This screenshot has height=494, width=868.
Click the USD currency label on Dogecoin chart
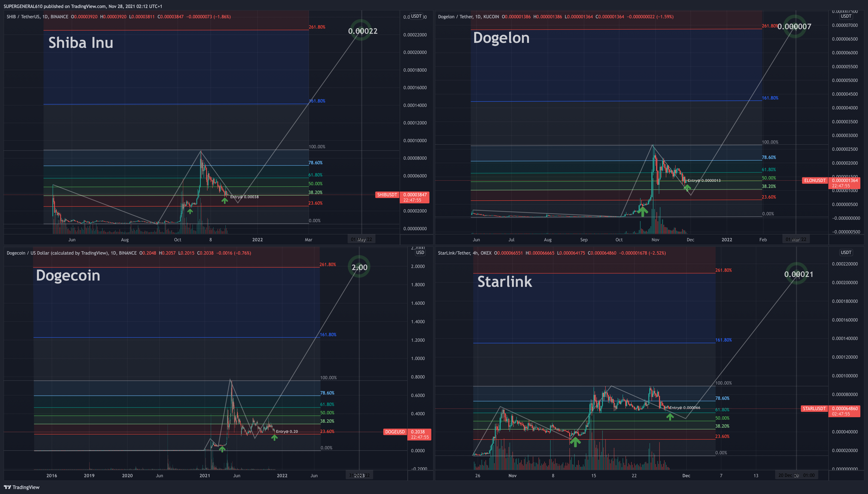pos(420,252)
